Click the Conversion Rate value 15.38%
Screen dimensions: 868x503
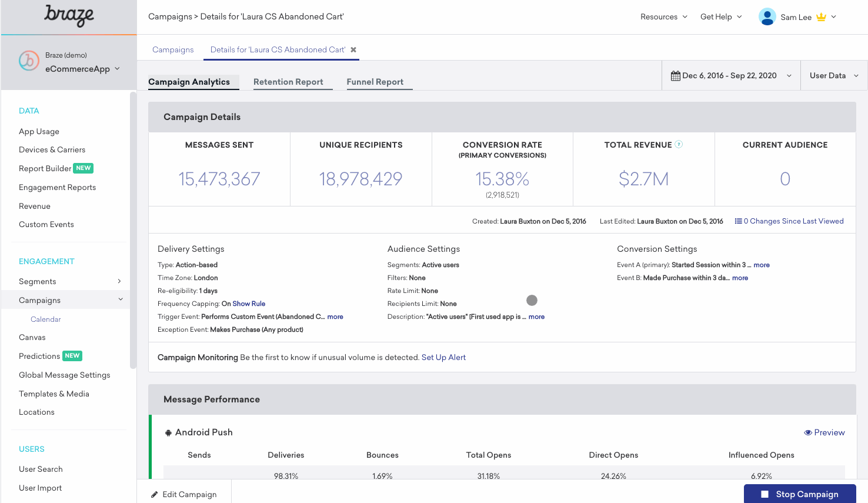click(x=502, y=179)
